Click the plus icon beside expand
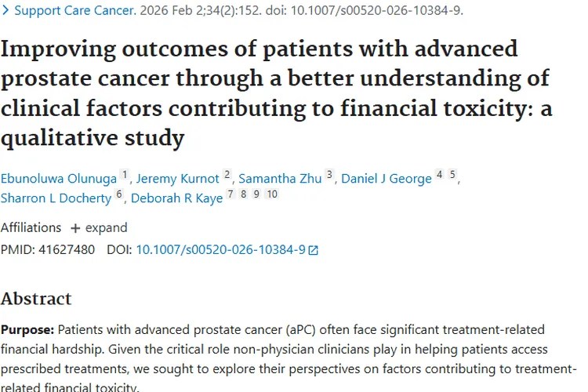The image size is (588, 392). point(75,228)
